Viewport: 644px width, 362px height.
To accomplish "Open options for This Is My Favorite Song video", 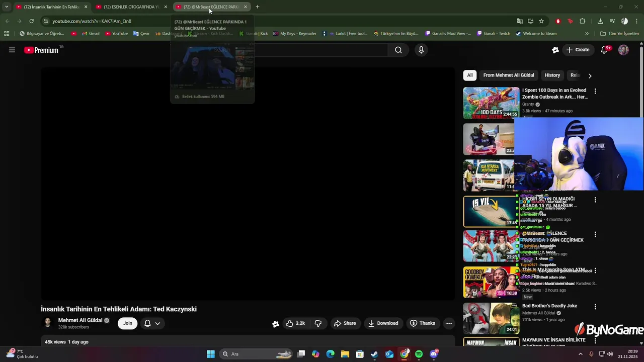I will click(595, 270).
